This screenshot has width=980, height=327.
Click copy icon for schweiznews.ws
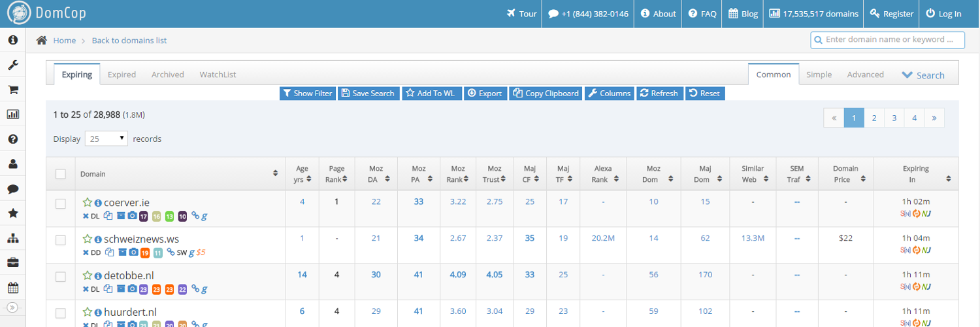coord(110,252)
